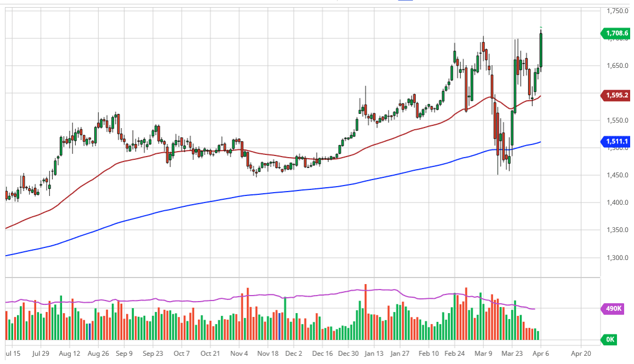Click the blue 1,511.1 moving average tag
The height and width of the screenshot is (364, 634).
(x=616, y=142)
